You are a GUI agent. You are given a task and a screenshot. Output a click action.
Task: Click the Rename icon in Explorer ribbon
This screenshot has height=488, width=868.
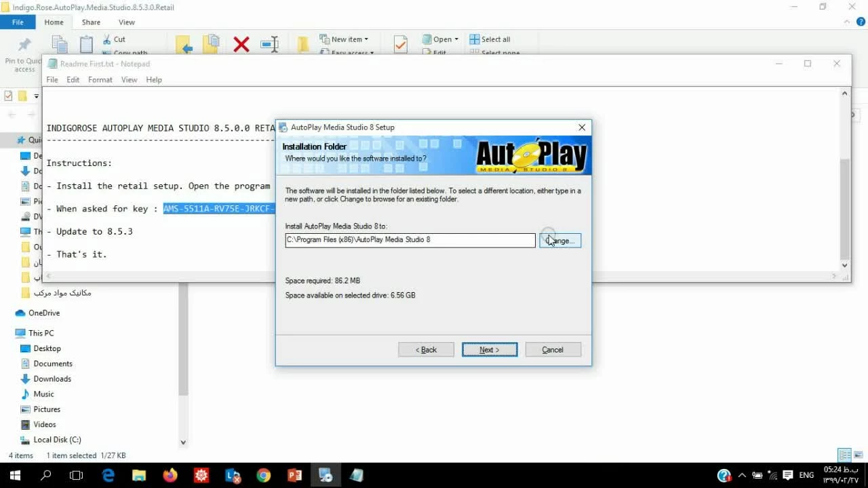click(270, 45)
